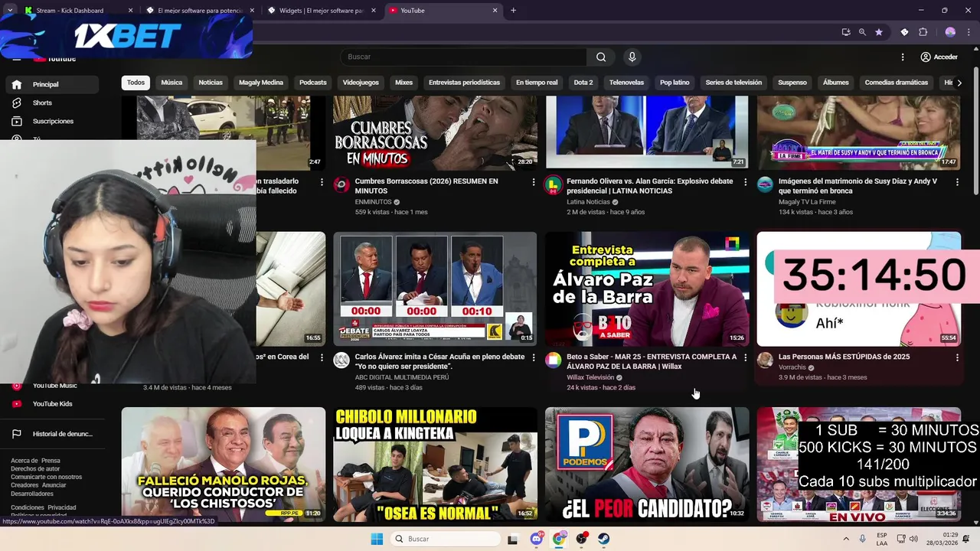Viewport: 980px width, 551px height.
Task: Click Derechos de autor footer link
Action: coord(35,468)
